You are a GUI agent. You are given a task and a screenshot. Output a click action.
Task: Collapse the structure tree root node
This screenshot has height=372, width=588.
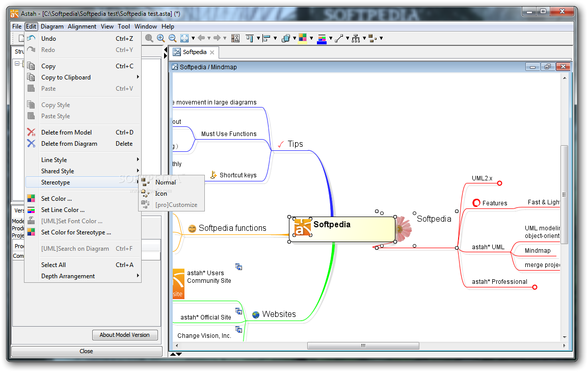pos(17,63)
